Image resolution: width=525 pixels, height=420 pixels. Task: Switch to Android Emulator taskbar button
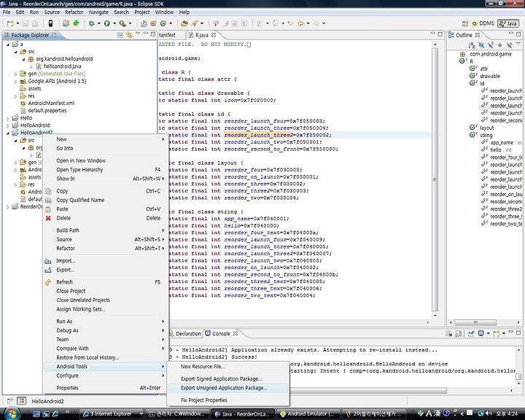click(x=307, y=414)
